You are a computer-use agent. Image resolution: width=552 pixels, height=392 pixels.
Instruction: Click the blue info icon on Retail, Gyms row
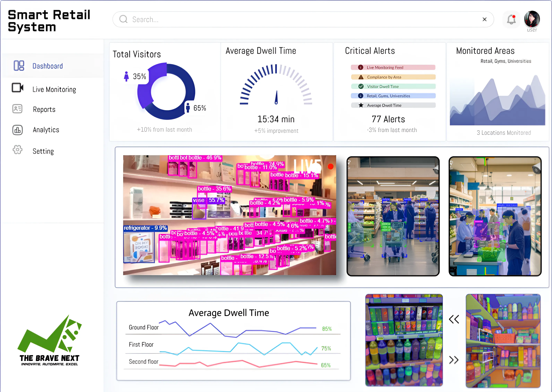(361, 96)
